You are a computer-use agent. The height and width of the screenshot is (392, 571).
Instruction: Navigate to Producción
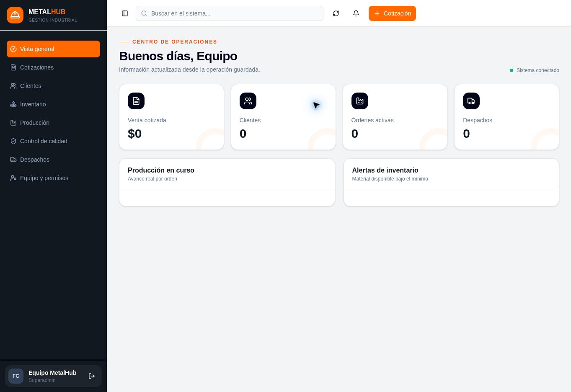tap(53, 123)
